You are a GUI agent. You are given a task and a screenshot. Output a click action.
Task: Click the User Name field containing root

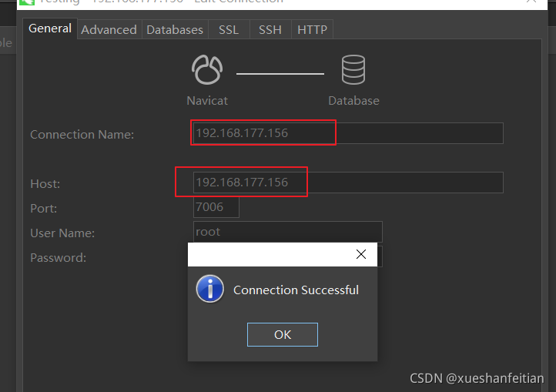[x=287, y=232]
